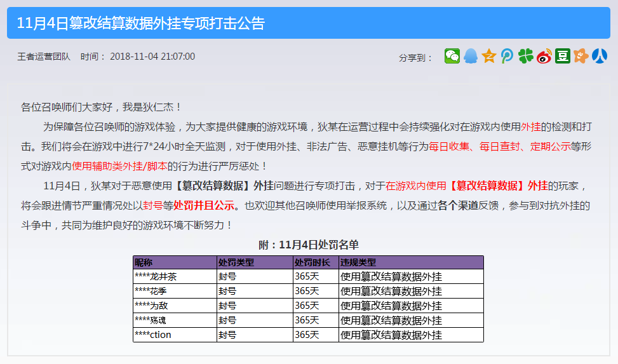The height and width of the screenshot is (364, 618).
Task: Click 使用篡改结算数据外挂 in ****为敌 row
Action: point(391,306)
